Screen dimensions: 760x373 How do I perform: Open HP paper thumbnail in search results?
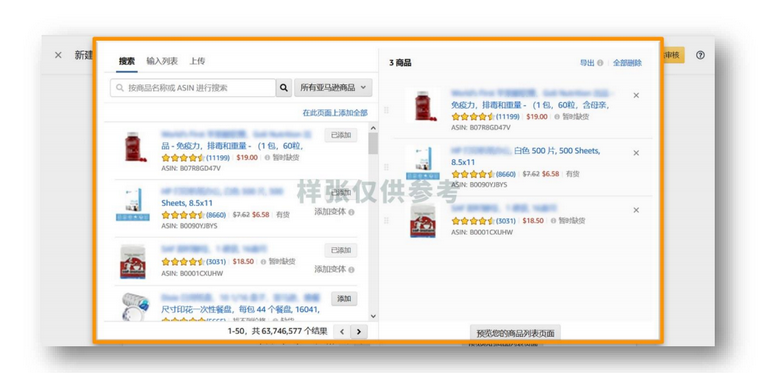[133, 204]
